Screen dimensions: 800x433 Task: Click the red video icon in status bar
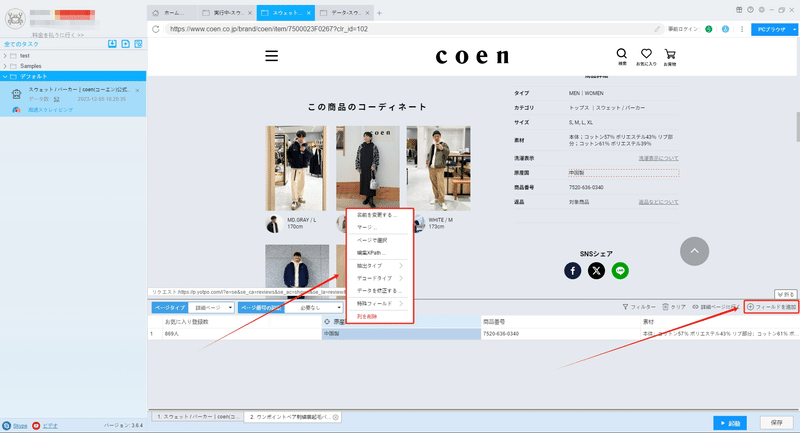click(36, 425)
